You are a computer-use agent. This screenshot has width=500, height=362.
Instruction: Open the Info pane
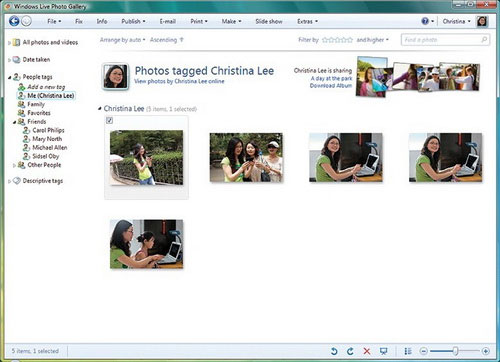(x=102, y=21)
